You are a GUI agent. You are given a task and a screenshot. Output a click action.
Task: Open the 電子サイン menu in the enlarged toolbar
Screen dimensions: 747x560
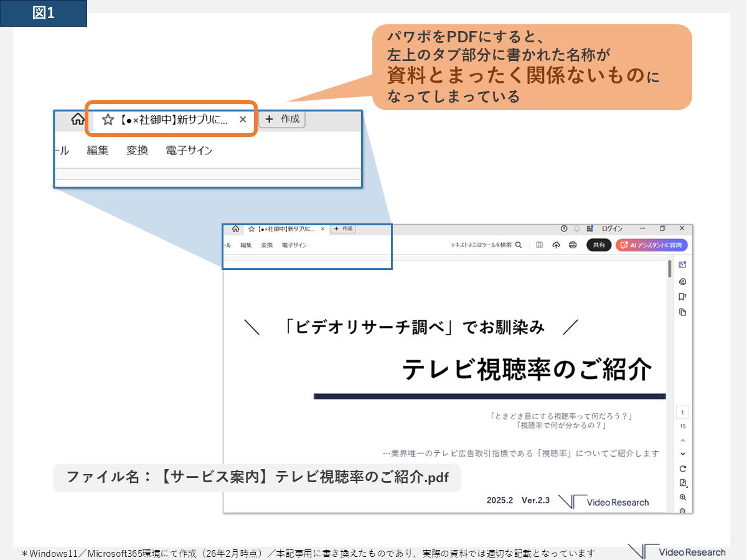(189, 151)
